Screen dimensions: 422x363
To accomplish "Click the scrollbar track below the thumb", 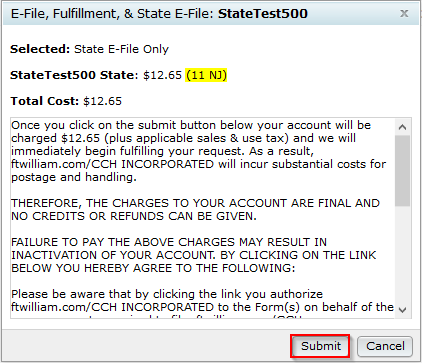I will [402, 253].
